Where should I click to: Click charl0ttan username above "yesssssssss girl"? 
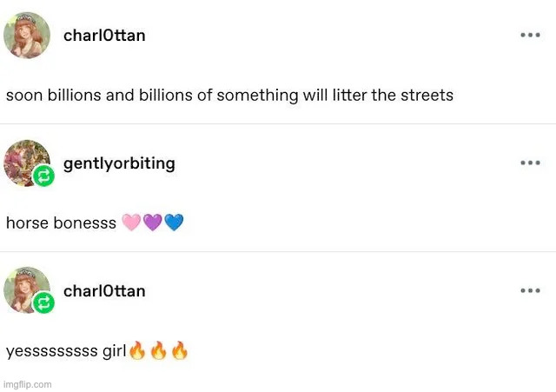tap(104, 291)
